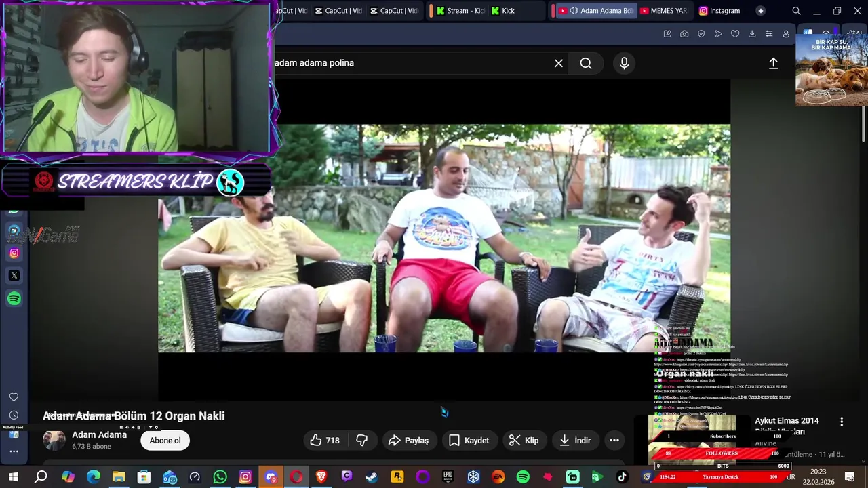The width and height of the screenshot is (868, 488).
Task: Open the Aykut Elmas 2014 video title
Action: [x=787, y=426]
